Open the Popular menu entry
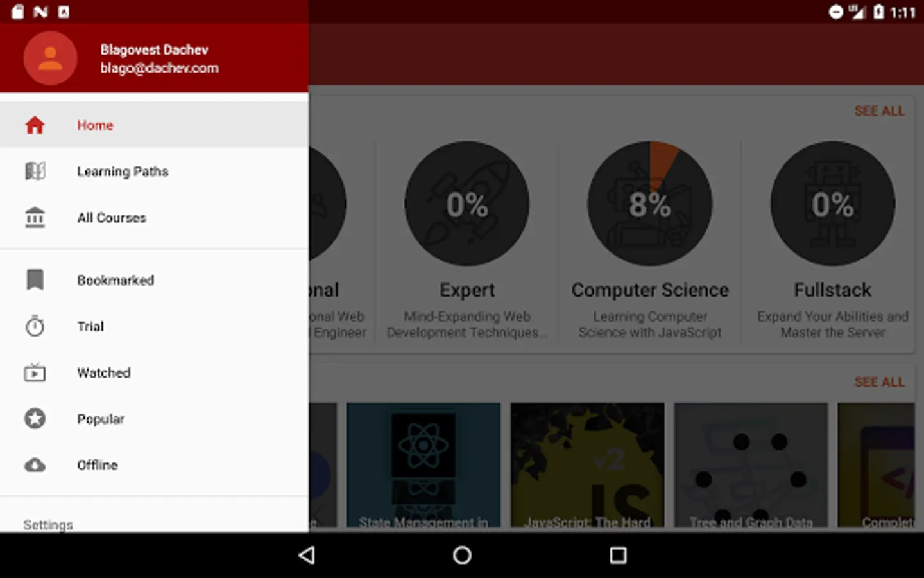Image resolution: width=924 pixels, height=578 pixels. [154, 419]
